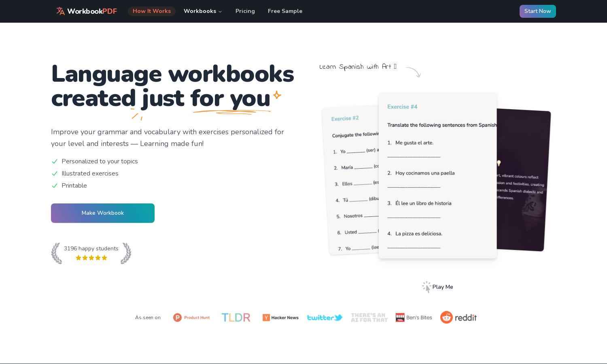The width and height of the screenshot is (607, 364).
Task: Click the 'Illustrated exercises' text
Action: pyautogui.click(x=90, y=174)
